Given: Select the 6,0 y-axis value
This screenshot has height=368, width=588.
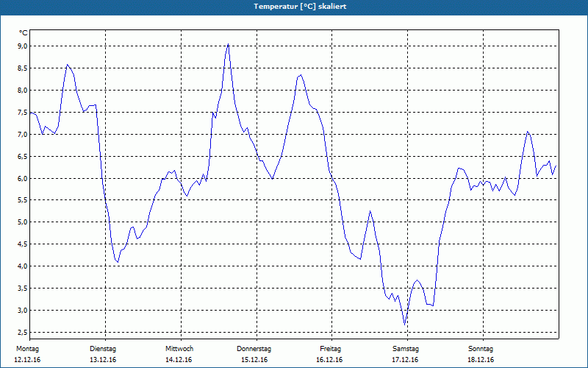Looking at the screenshot, I should point(23,178).
